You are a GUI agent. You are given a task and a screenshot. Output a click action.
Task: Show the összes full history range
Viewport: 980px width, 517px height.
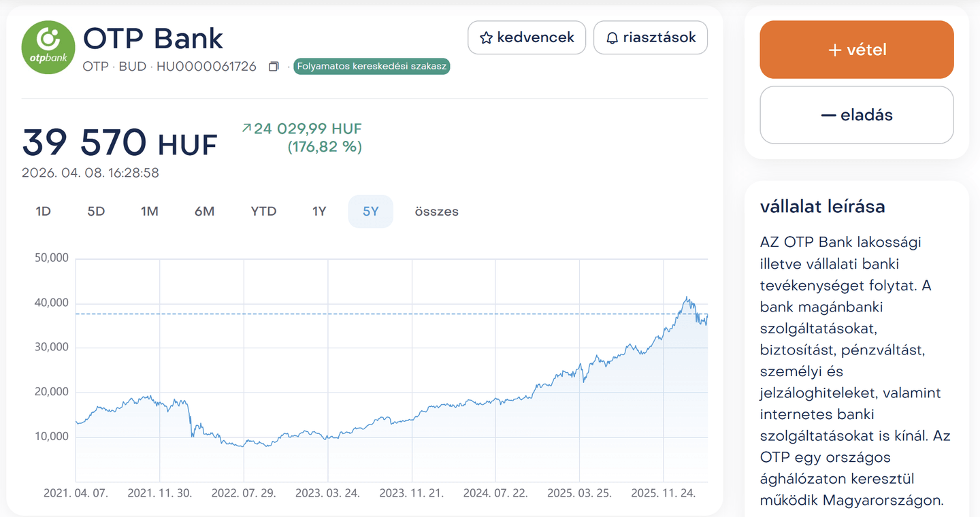[x=437, y=212]
